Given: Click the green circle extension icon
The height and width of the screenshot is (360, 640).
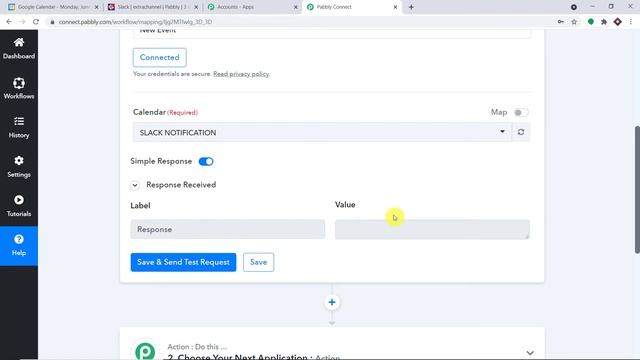Looking at the screenshot, I should pyautogui.click(x=591, y=22).
